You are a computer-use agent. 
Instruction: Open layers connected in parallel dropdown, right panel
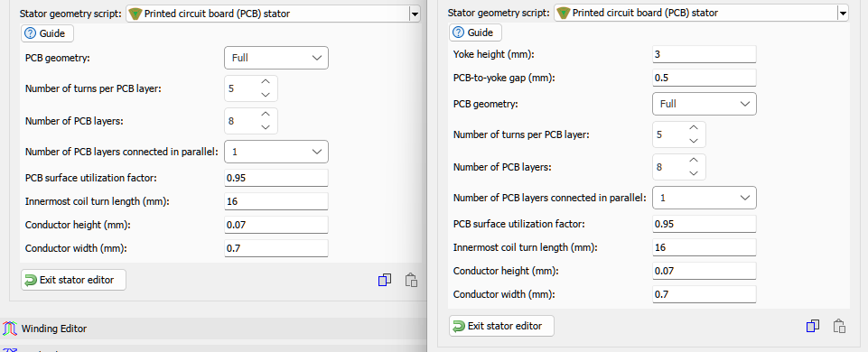(705, 198)
